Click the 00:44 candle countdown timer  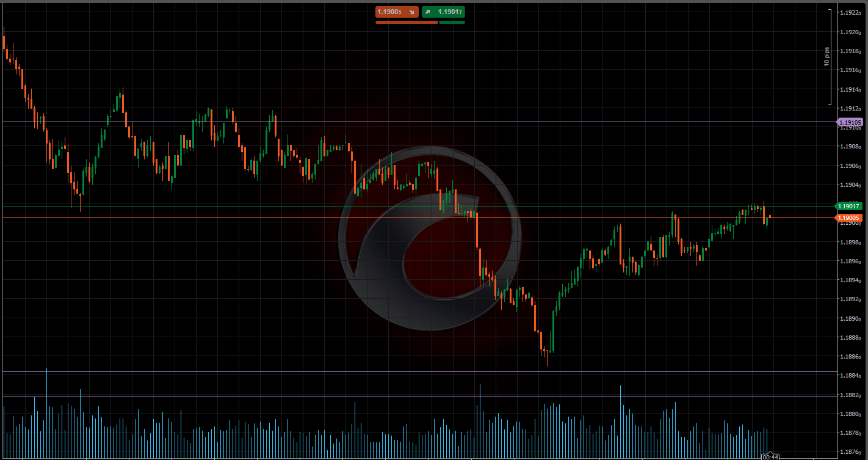[770, 456]
